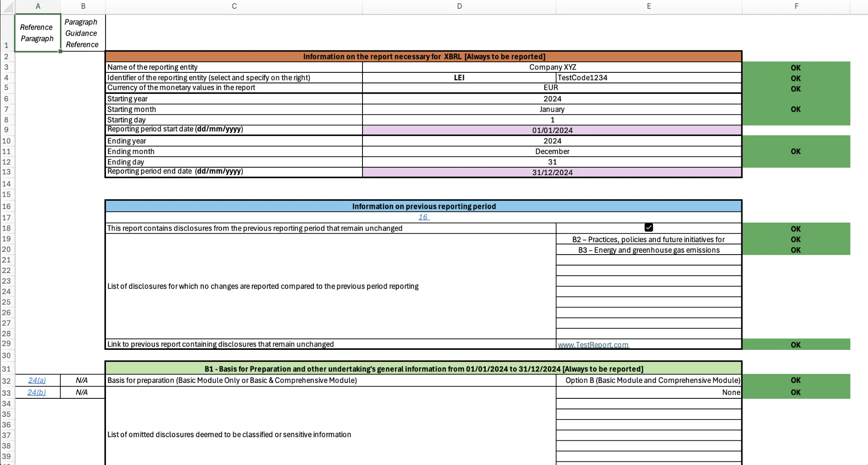Click the reporting period end date cell

point(551,172)
